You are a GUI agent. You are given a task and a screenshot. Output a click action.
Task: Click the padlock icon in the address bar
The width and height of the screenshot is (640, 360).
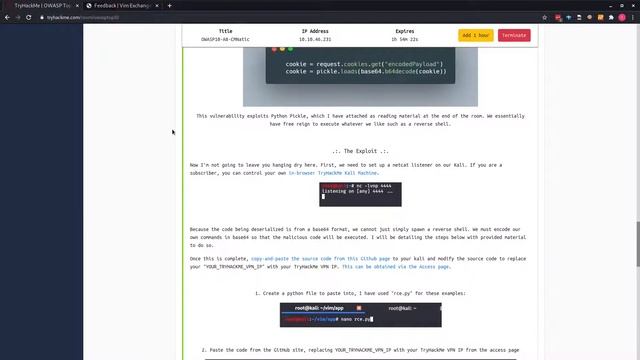tap(42, 18)
